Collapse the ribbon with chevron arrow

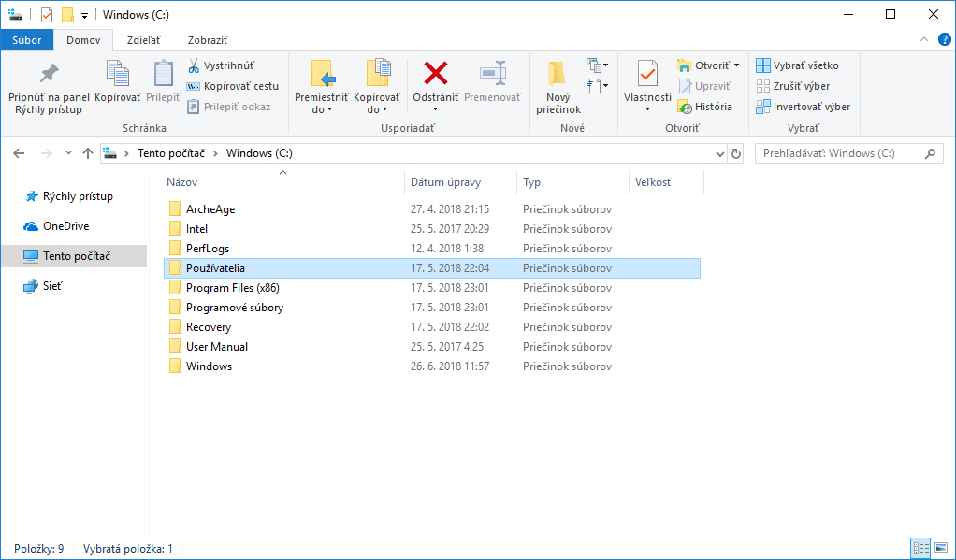pos(923,40)
